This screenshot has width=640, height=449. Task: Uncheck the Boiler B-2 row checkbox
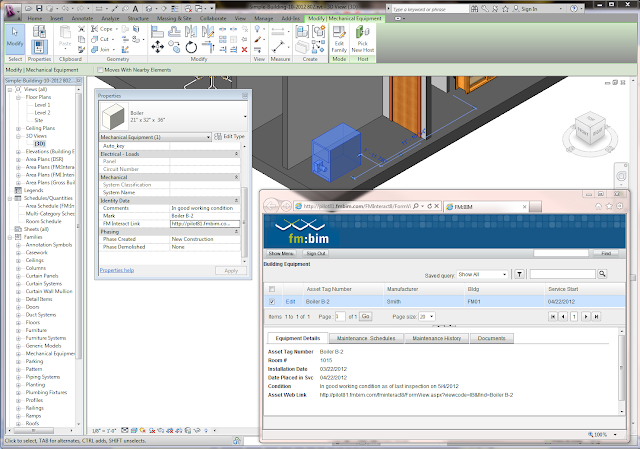click(x=271, y=300)
